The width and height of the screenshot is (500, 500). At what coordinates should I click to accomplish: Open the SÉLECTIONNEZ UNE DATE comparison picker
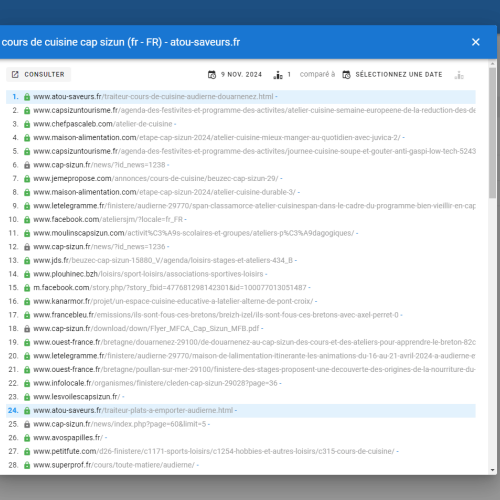(392, 75)
